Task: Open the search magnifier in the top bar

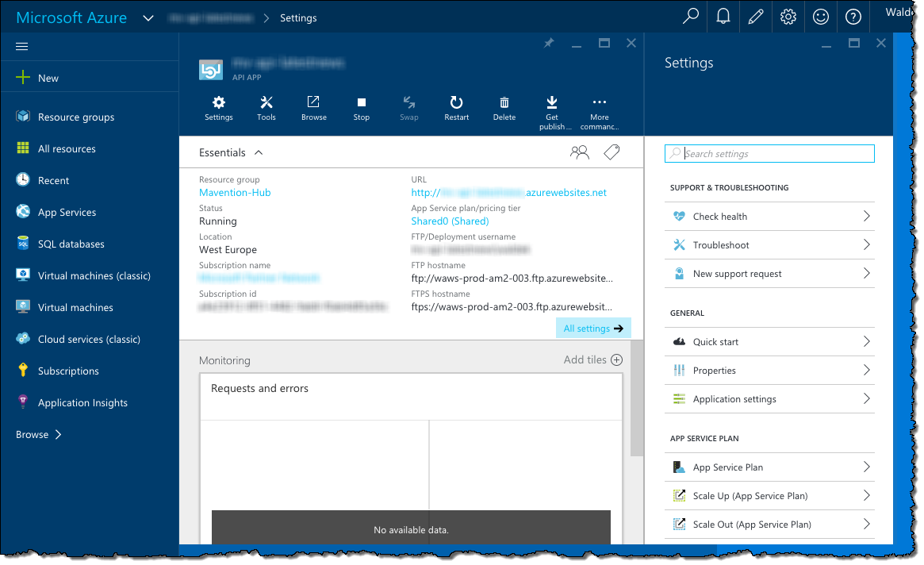Action: click(690, 17)
